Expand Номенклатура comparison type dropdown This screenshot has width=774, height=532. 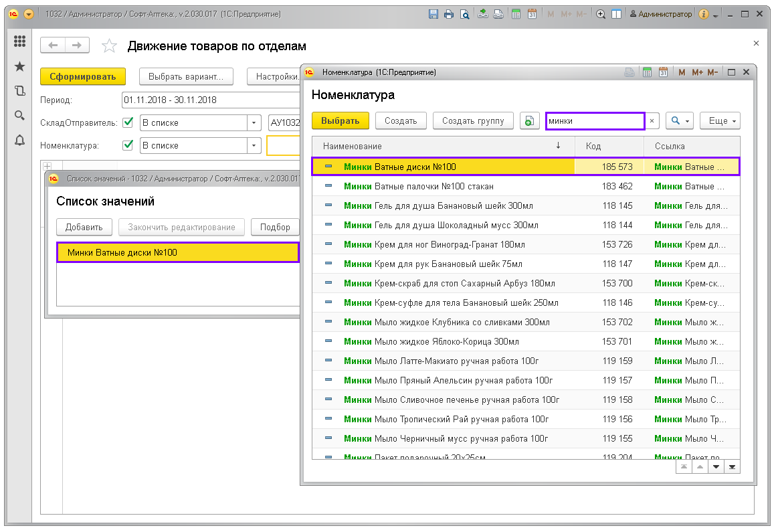254,146
